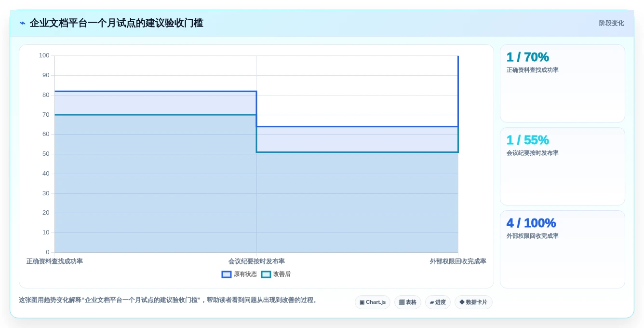Click the Chart.js tag chip
This screenshot has width=644, height=328.
coord(373,302)
